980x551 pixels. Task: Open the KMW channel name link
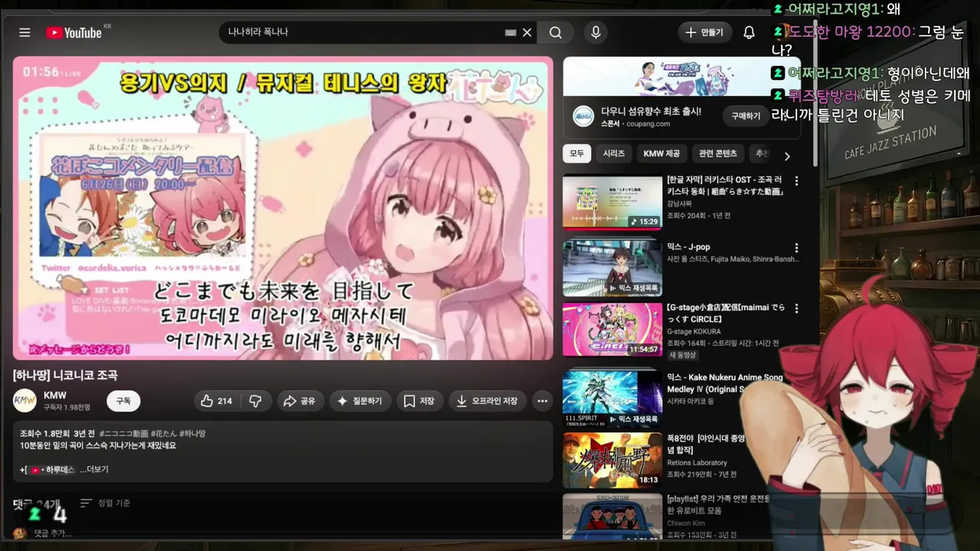coord(55,395)
